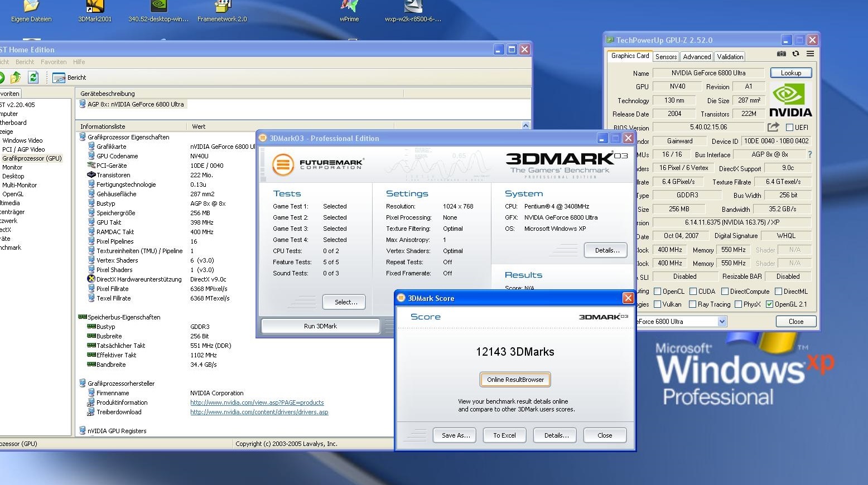Open the wPrime desktop shortcut
Screen dimensions: 868x485
349,11
